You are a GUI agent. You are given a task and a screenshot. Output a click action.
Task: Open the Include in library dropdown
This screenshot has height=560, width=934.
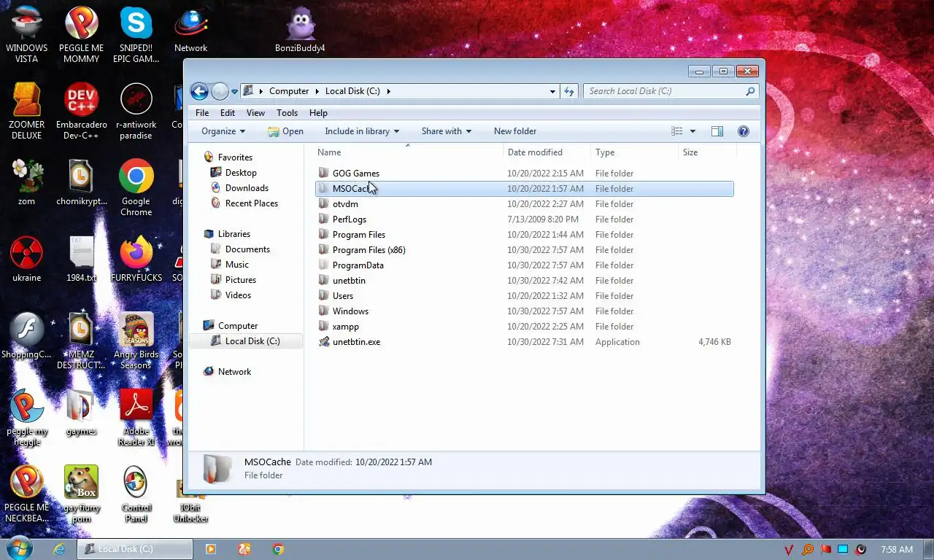click(362, 131)
